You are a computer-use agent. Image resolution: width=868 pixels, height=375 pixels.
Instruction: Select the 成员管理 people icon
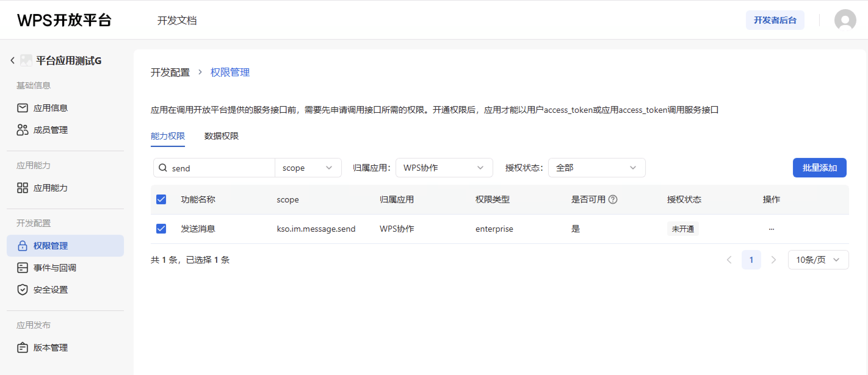pyautogui.click(x=22, y=130)
